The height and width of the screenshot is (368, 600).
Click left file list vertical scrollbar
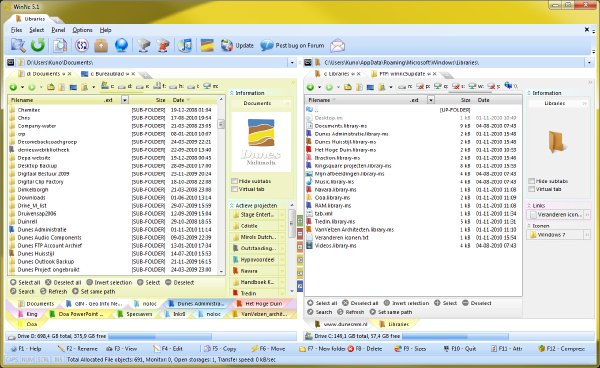[221, 184]
